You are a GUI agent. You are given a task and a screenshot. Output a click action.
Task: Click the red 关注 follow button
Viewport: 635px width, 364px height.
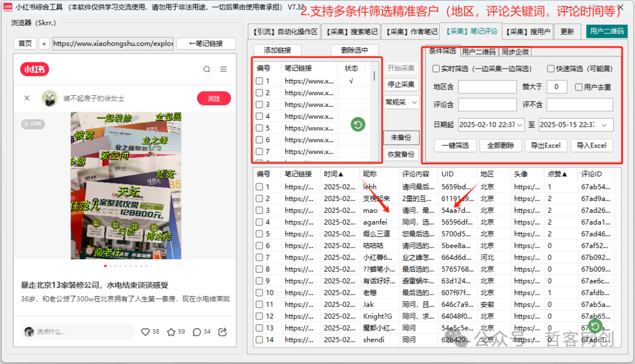(214, 98)
